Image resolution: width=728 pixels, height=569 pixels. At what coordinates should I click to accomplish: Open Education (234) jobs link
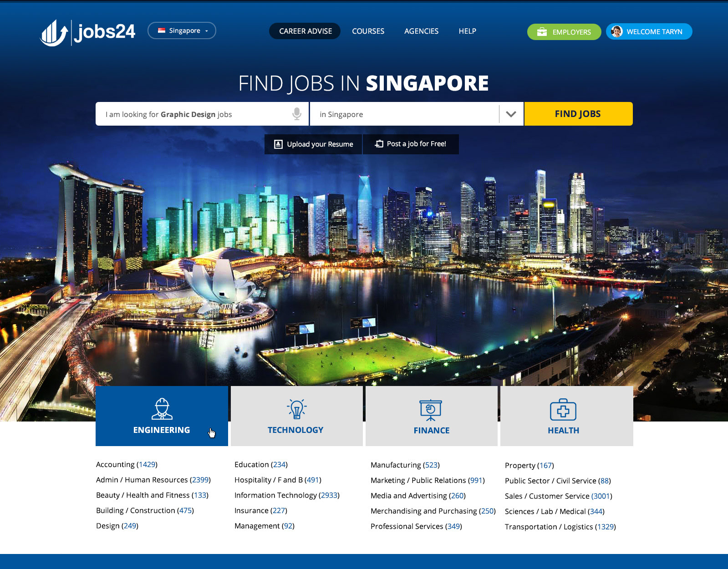tap(261, 464)
